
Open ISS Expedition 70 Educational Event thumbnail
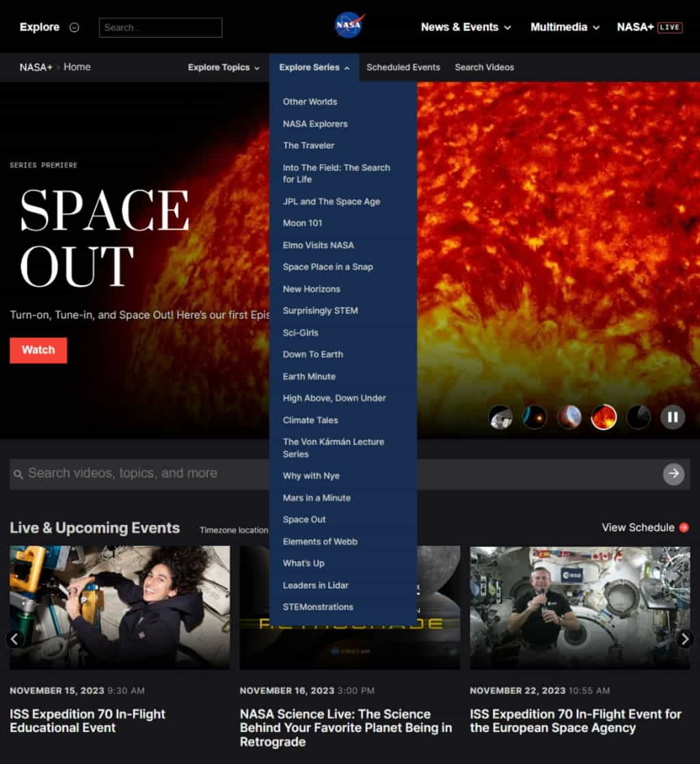[120, 607]
